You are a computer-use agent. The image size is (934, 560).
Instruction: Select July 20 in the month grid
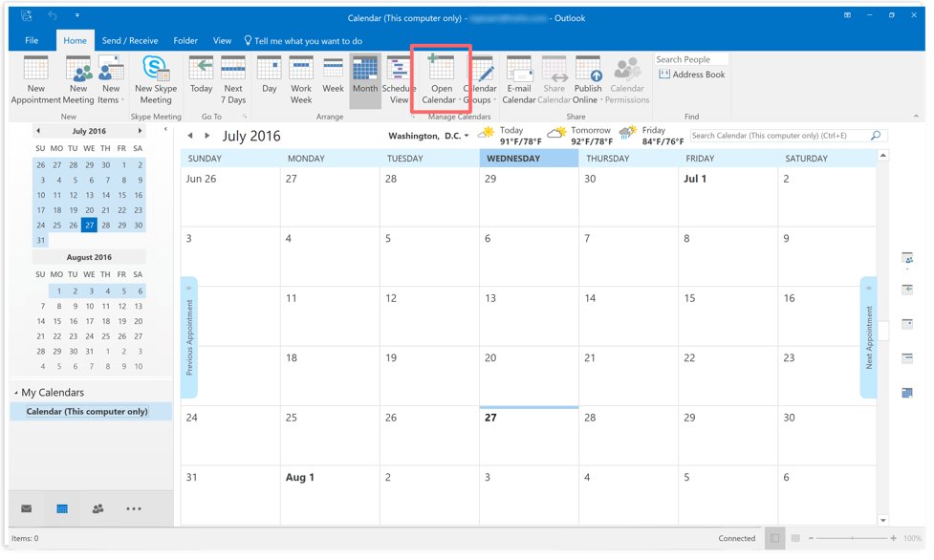pyautogui.click(x=529, y=376)
